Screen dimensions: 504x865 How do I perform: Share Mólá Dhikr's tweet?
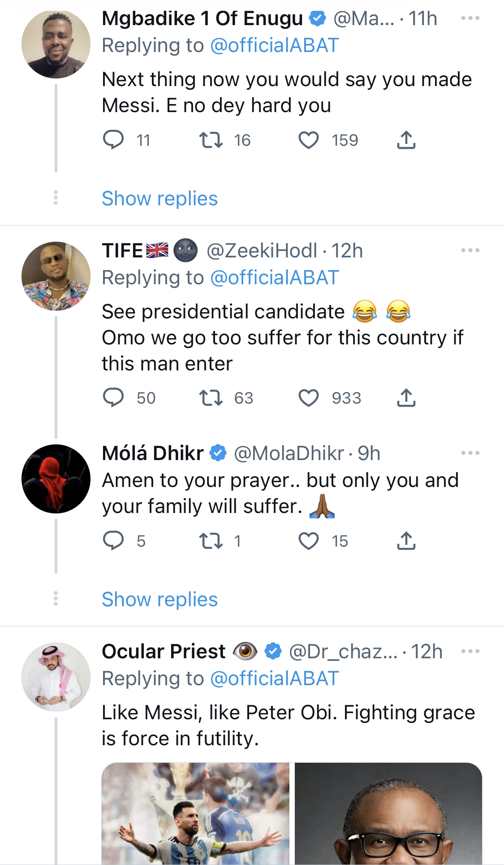tap(406, 541)
